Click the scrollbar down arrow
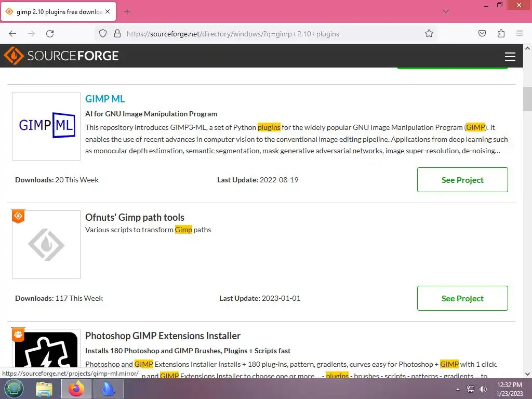 (527, 374)
